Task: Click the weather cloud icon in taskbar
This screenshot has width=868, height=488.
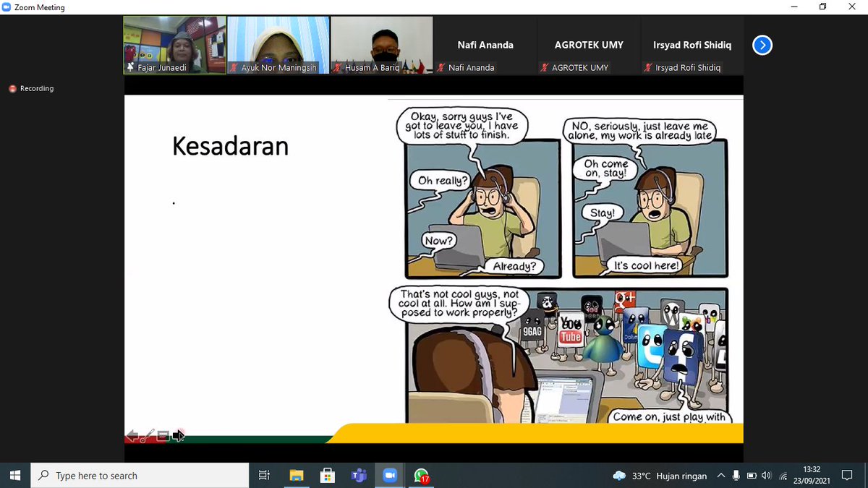Action: [619, 476]
